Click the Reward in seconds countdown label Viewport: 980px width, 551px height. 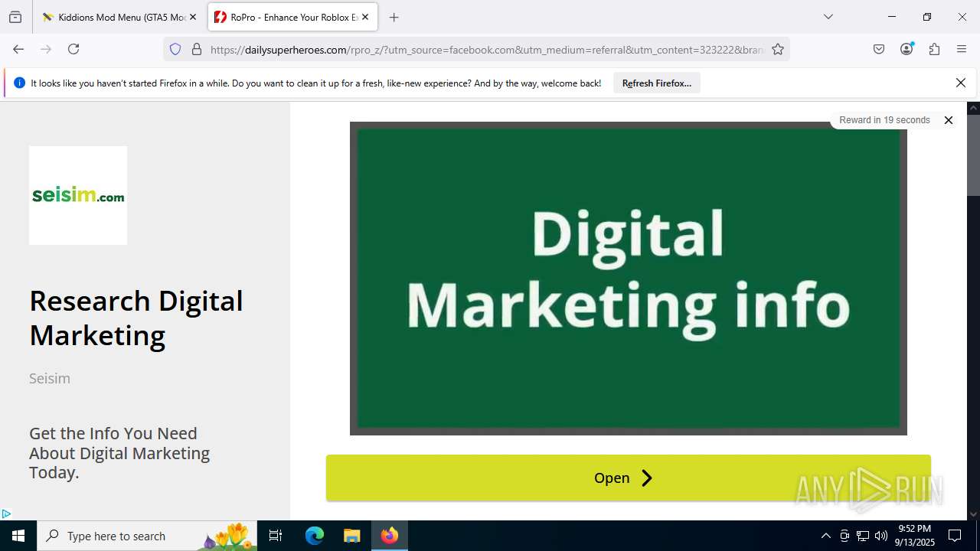click(884, 120)
